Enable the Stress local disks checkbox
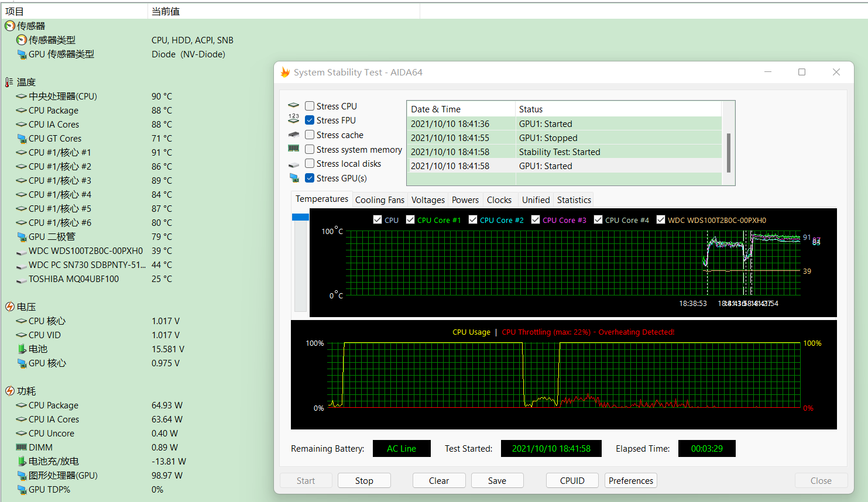Viewport: 868px width, 502px height. click(310, 163)
